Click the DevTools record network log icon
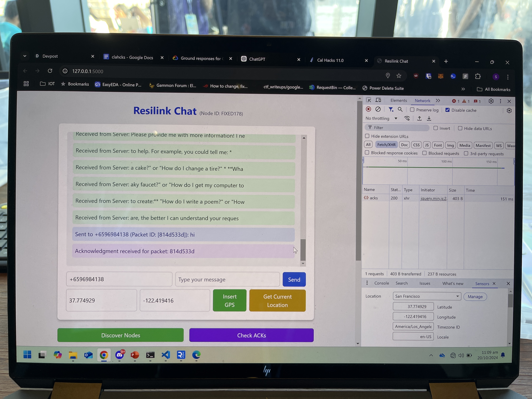 [368, 109]
